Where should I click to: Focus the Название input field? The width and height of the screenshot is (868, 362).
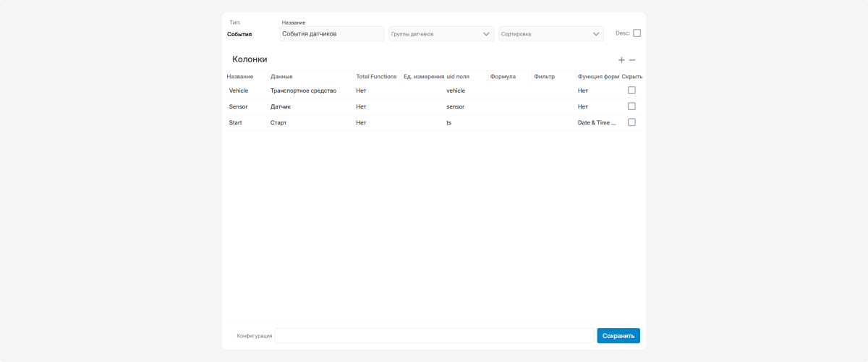(332, 34)
